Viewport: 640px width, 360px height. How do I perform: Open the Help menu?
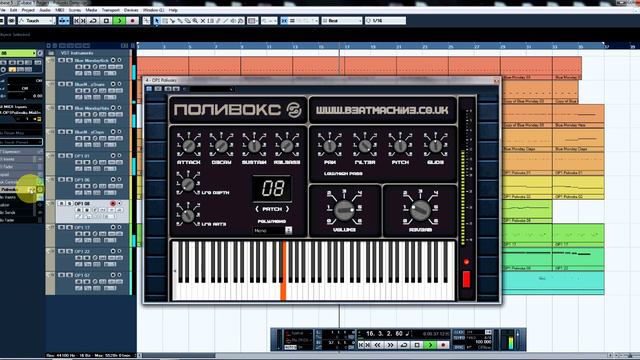pos(173,10)
